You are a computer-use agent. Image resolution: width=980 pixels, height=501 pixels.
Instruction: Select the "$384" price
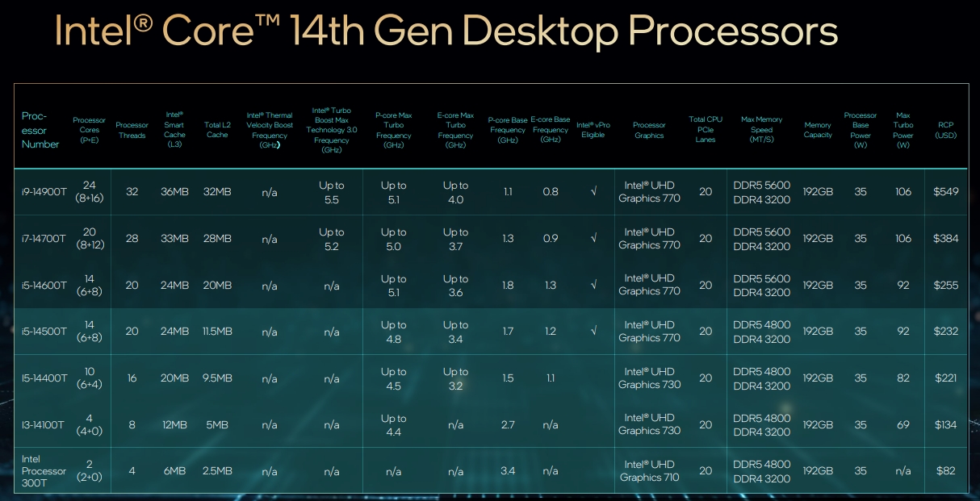946,239
